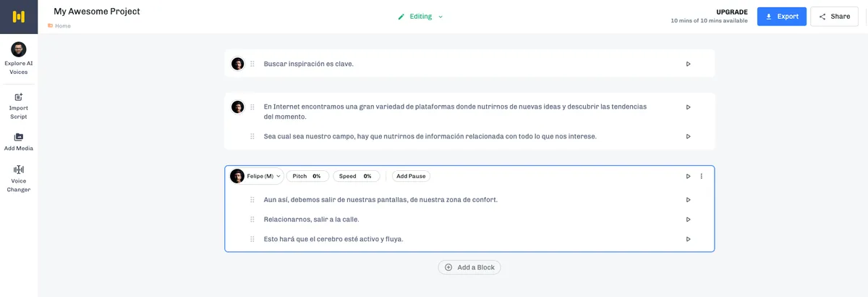Click voice avatar of "Buscar inspiración" block
868x297 pixels.
point(237,64)
